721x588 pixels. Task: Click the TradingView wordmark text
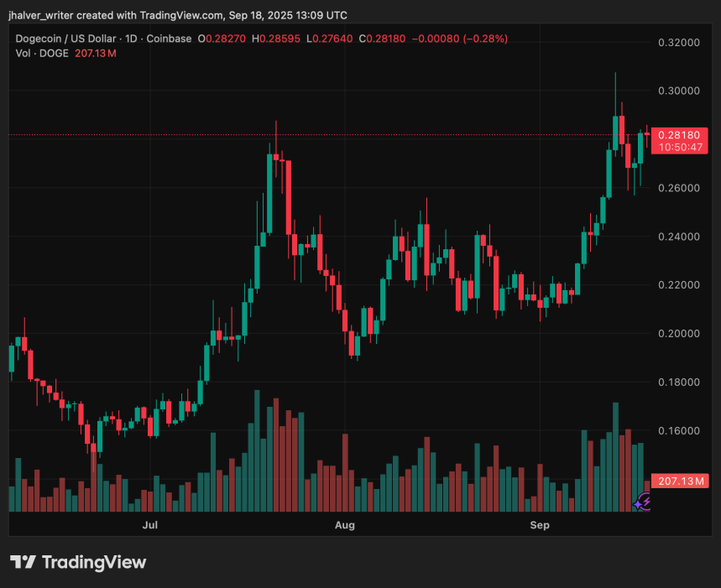95,563
